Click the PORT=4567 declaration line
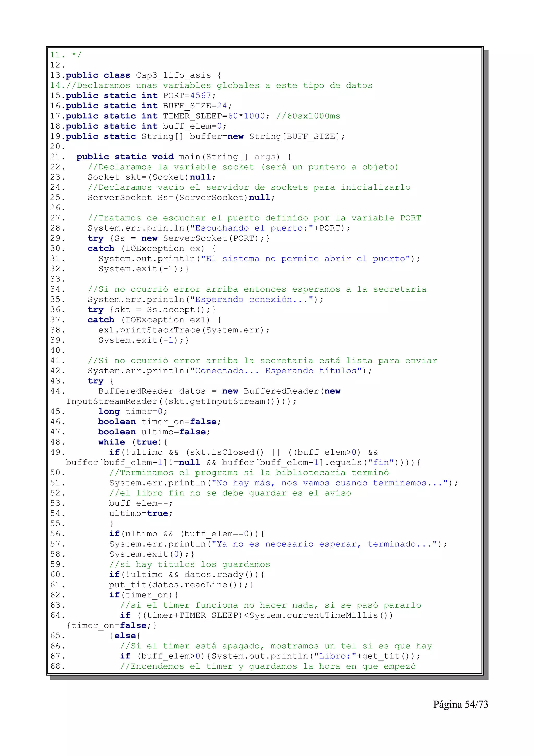534x756 pixels. (141, 96)
